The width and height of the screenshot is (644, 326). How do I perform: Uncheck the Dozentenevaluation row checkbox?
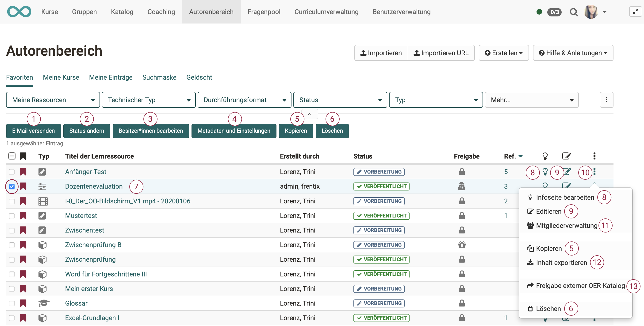point(12,186)
